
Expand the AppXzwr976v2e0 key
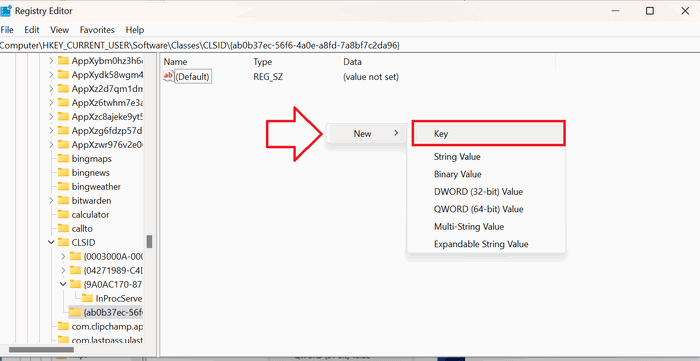tap(50, 145)
